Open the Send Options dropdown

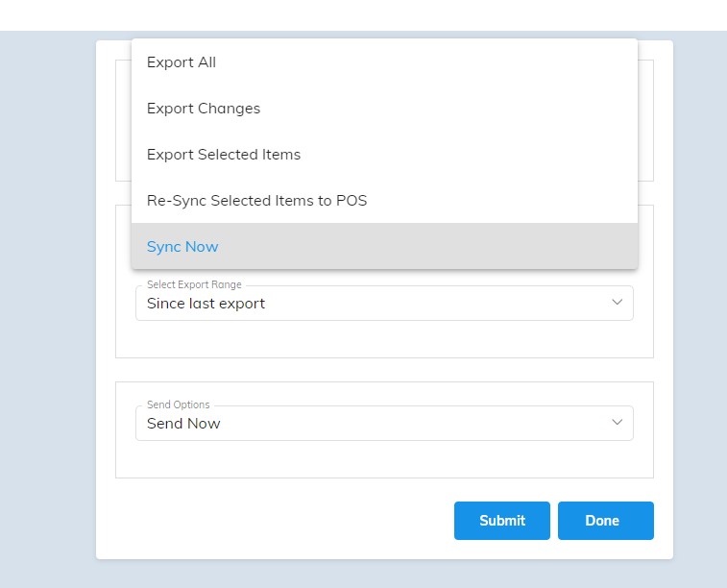coord(384,424)
